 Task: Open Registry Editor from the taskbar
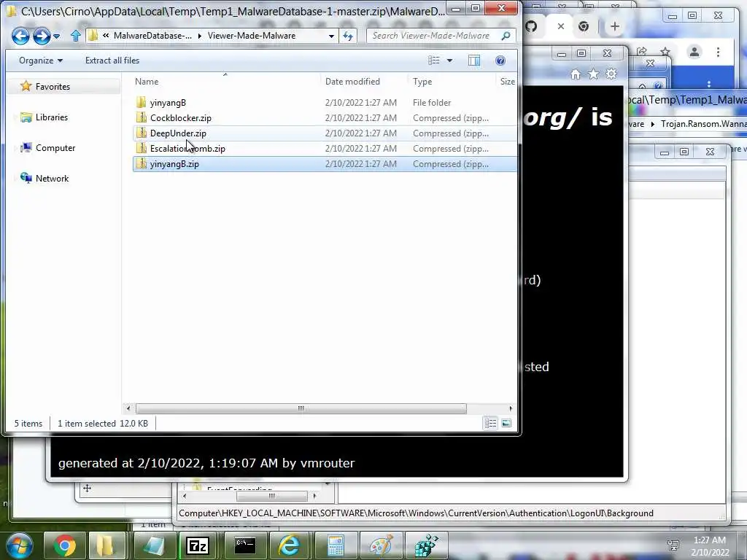click(x=426, y=545)
